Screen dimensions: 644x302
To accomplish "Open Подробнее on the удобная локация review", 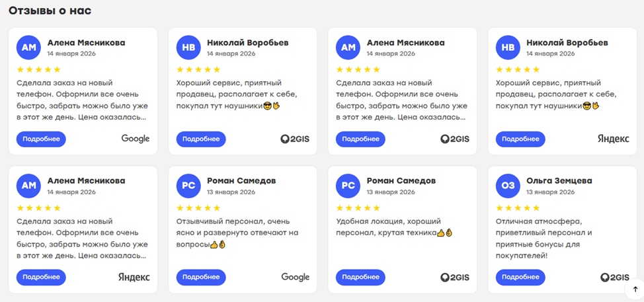I will [360, 278].
